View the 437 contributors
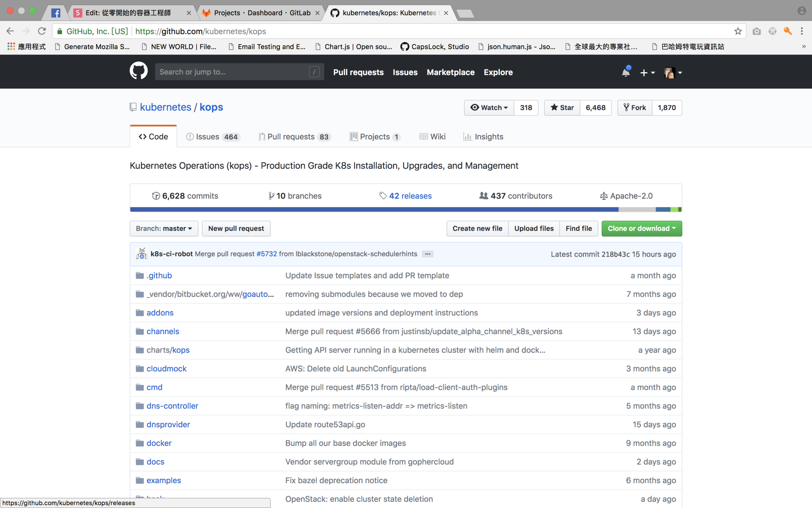The height and width of the screenshot is (508, 812). coord(515,196)
